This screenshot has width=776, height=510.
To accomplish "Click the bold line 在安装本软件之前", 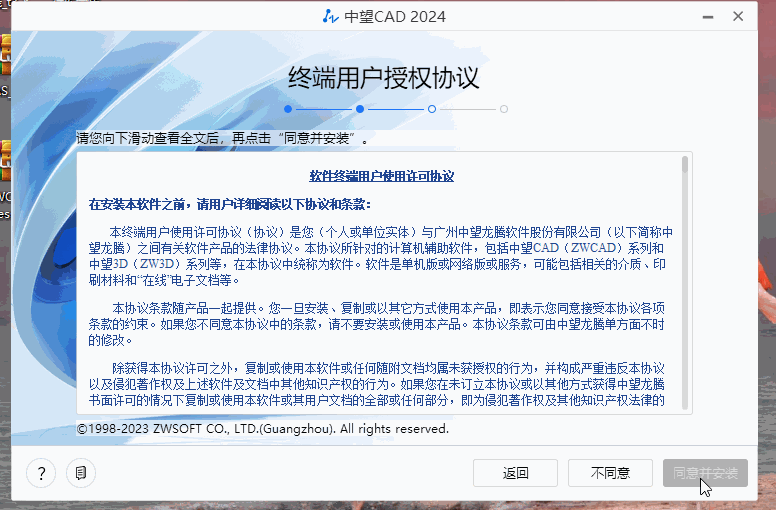I will [230, 204].
